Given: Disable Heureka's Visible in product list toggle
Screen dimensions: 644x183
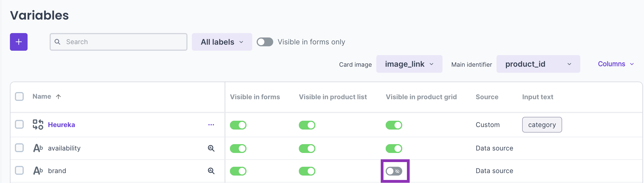Looking at the screenshot, I should click(x=307, y=125).
